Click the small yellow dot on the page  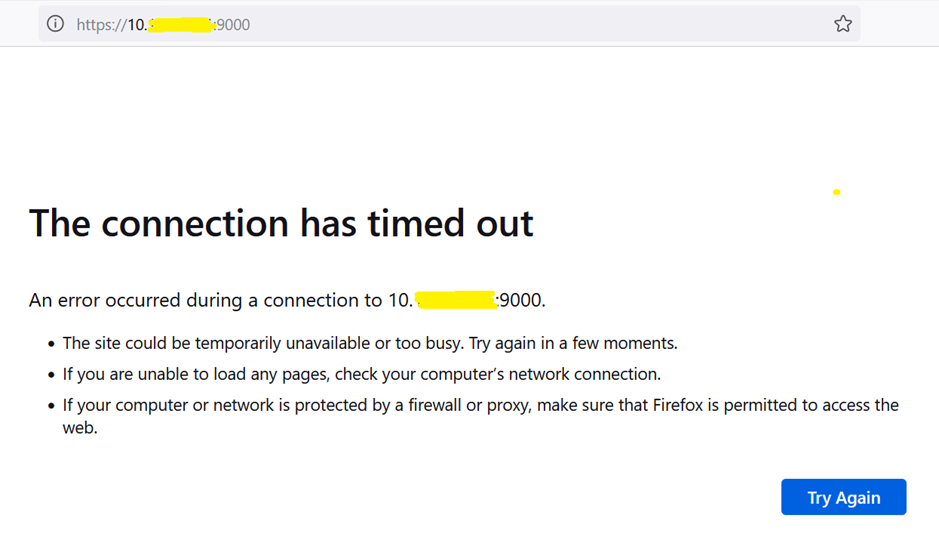pos(837,192)
